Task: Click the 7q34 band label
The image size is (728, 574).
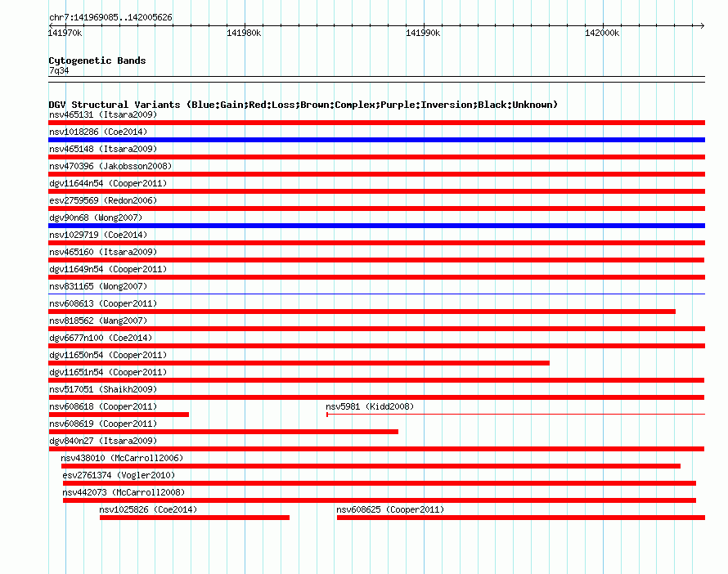Action: [x=59, y=70]
